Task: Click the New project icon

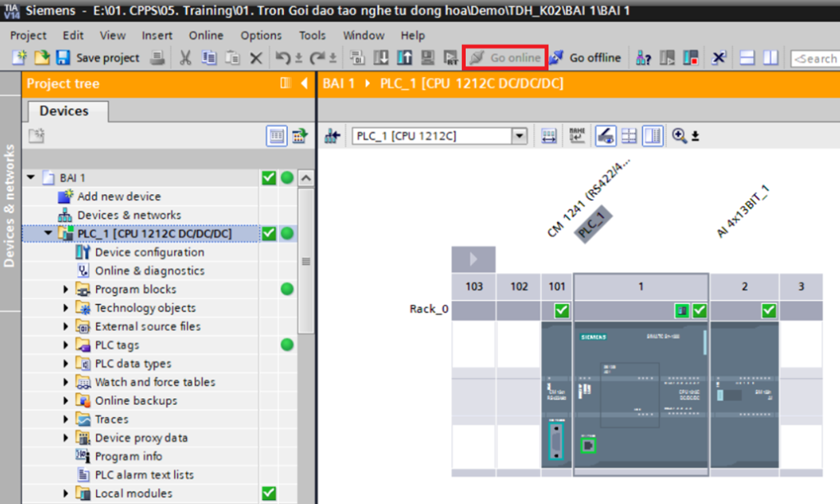Action: pyautogui.click(x=19, y=58)
